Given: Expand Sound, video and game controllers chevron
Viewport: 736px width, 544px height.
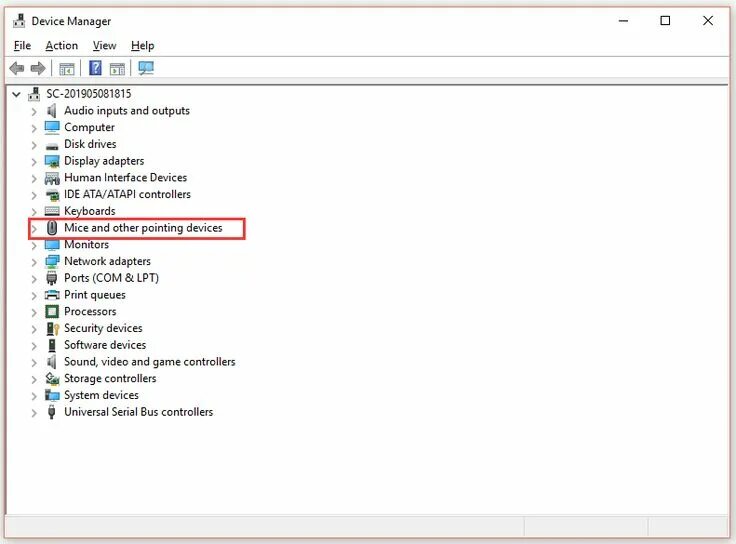Looking at the screenshot, I should (34, 363).
